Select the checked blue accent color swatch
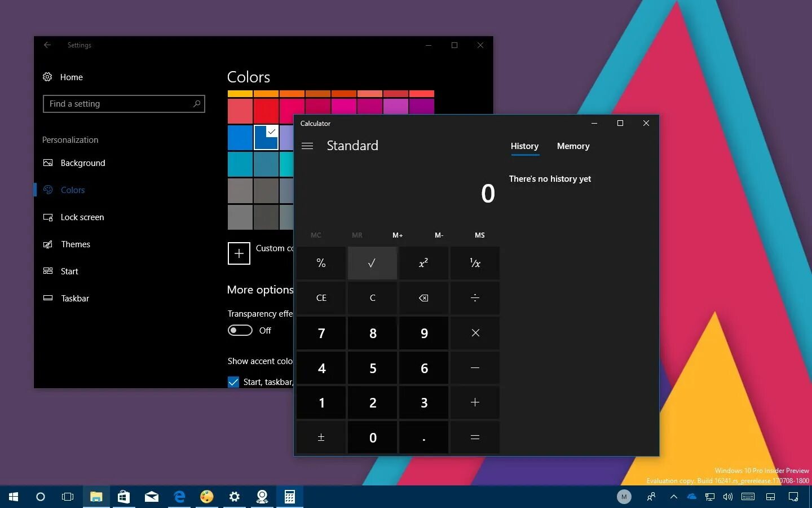Image resolution: width=812 pixels, height=508 pixels. coord(266,138)
